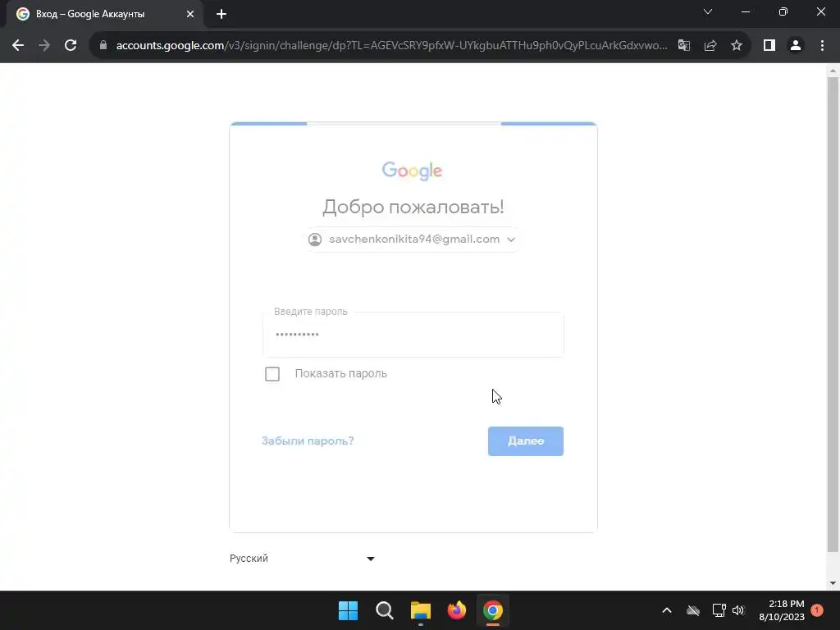Restore down the Chrome window
Image resolution: width=840 pixels, height=630 pixels.
click(783, 11)
